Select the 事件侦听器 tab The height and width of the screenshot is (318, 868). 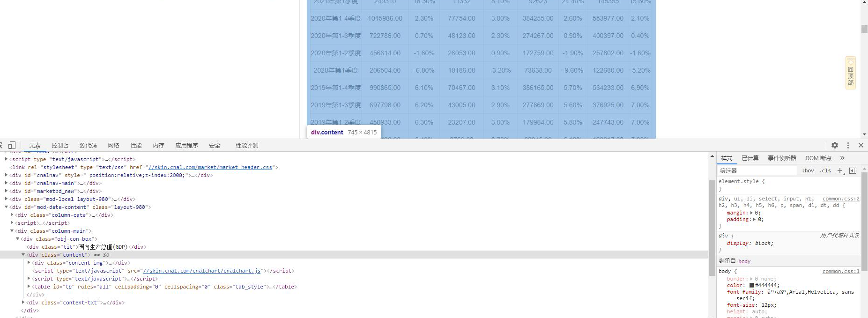(782, 158)
